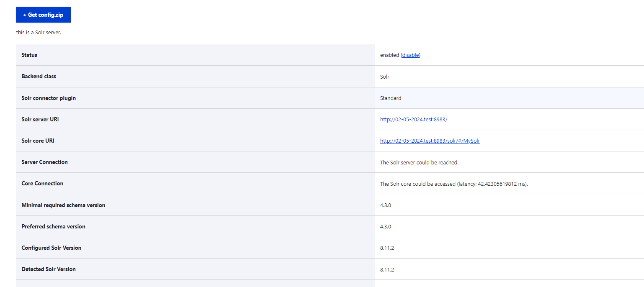Select the core latency message text
The image size is (644, 287).
tap(453, 184)
